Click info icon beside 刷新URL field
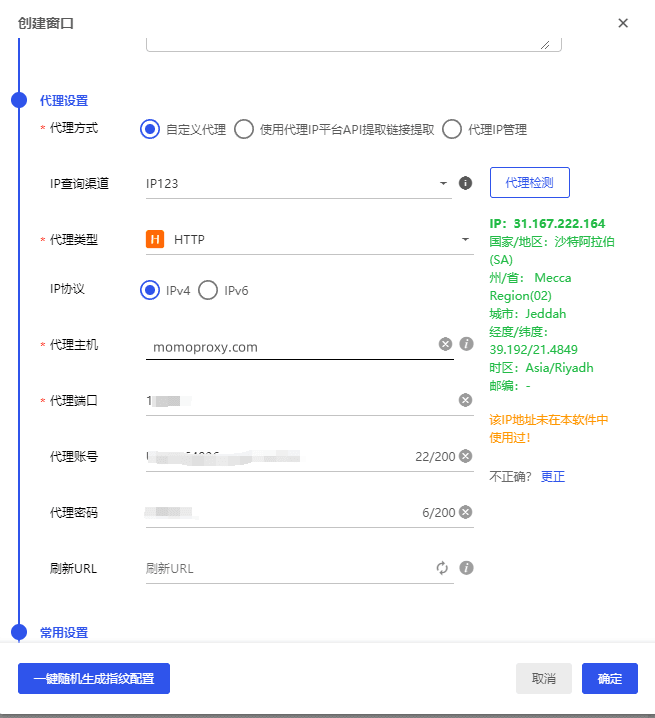 [466, 568]
